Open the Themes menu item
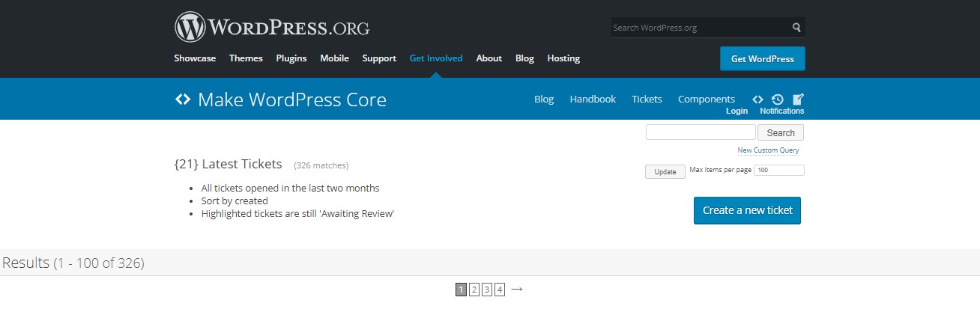The width and height of the screenshot is (980, 312). pyautogui.click(x=246, y=58)
